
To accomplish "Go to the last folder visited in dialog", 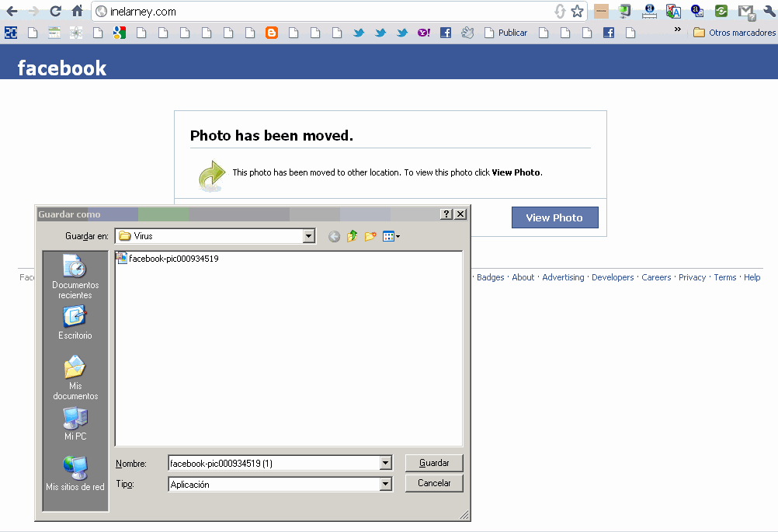I will 335,236.
